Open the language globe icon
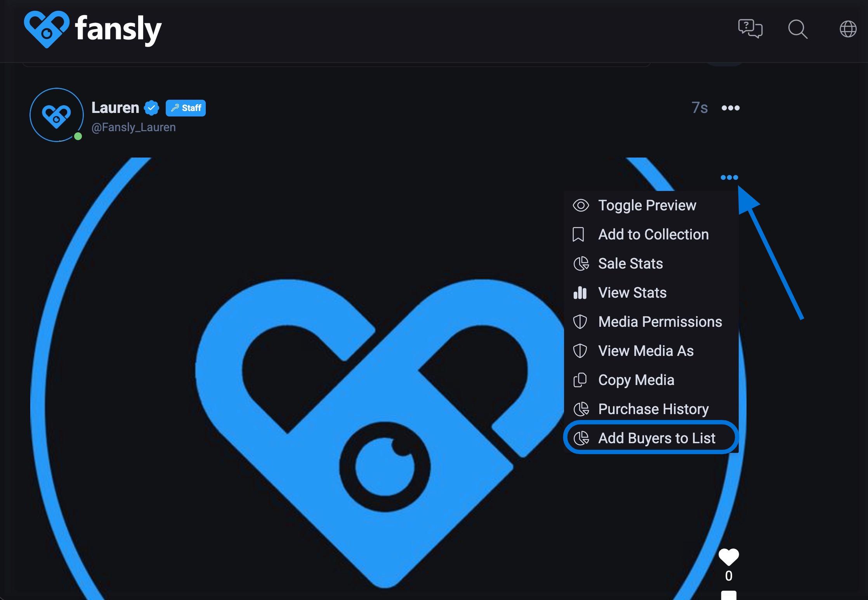868x600 pixels. coord(848,29)
